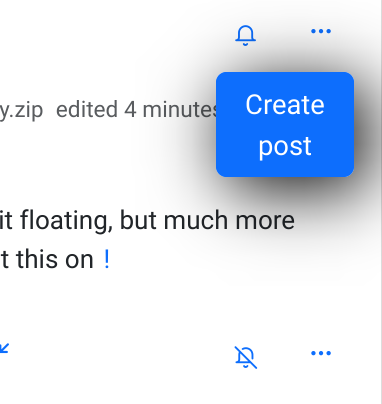This screenshot has width=382, height=404.
Task: Open the lower three-dots more options menu
Action: (x=321, y=353)
